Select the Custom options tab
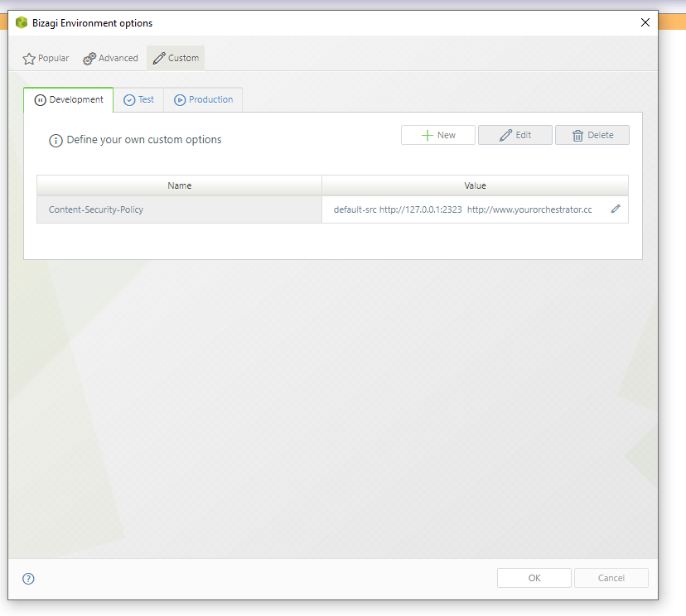The width and height of the screenshot is (686, 616). point(176,58)
